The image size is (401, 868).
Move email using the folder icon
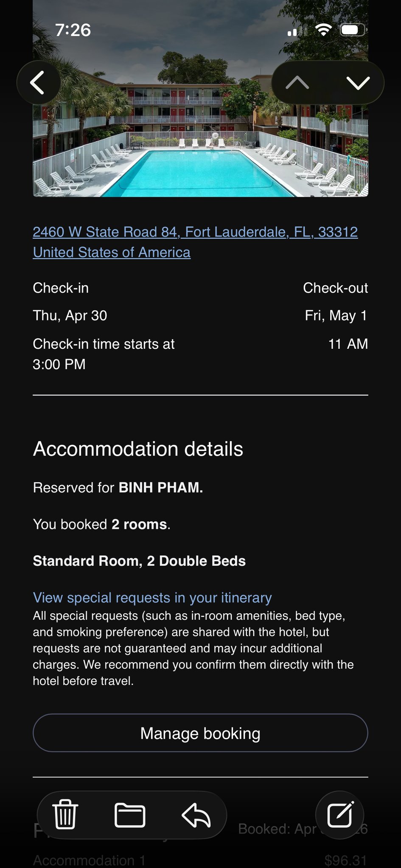click(130, 815)
